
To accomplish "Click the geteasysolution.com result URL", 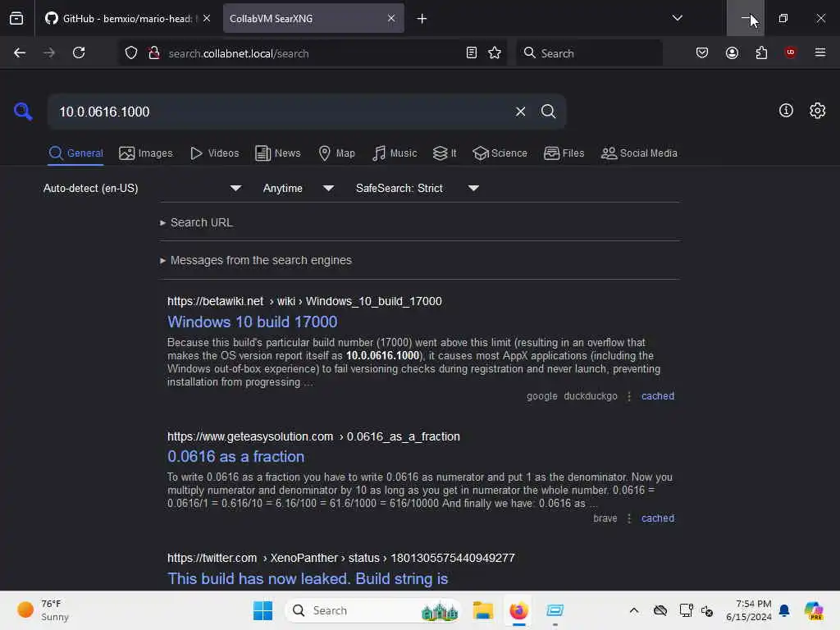I will [x=313, y=436].
